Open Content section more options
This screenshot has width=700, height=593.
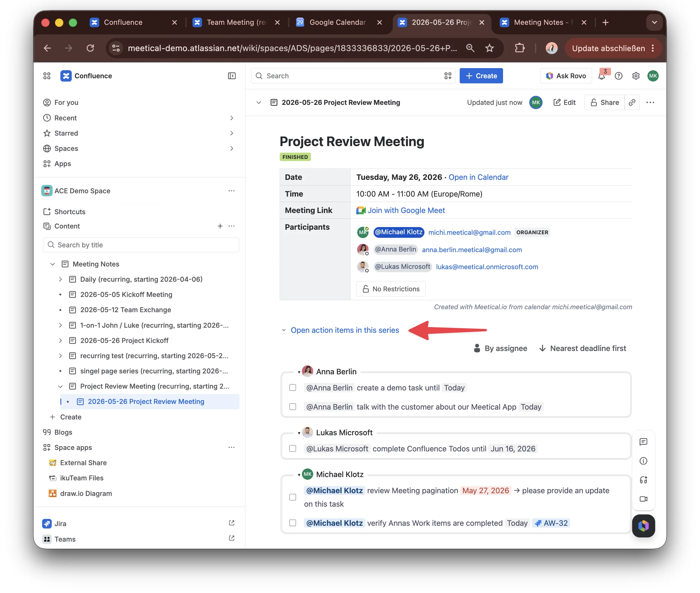pyautogui.click(x=231, y=226)
